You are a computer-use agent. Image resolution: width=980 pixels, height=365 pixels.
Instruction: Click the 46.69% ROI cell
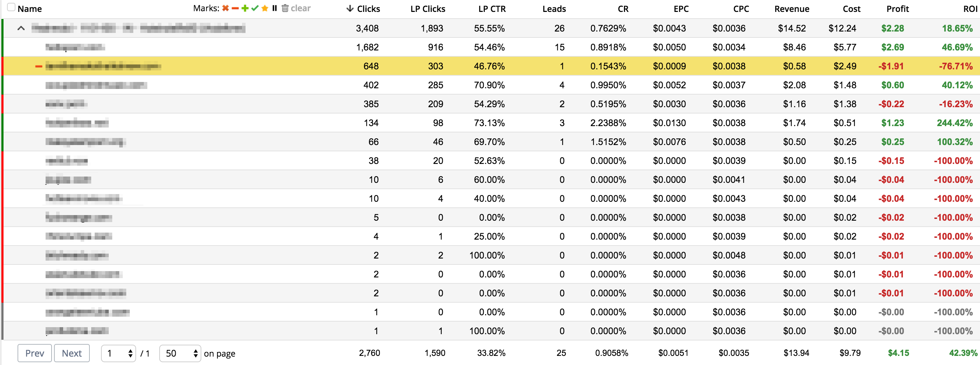tap(957, 48)
